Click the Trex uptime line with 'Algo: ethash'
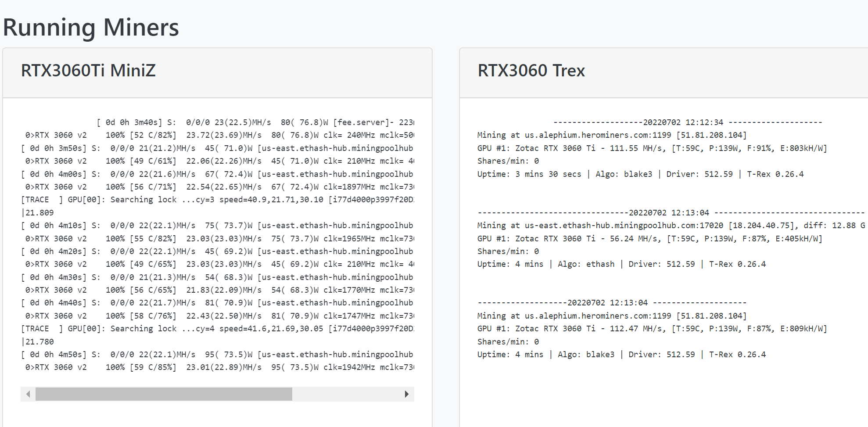Viewport: 868px width, 427px height. (x=622, y=264)
